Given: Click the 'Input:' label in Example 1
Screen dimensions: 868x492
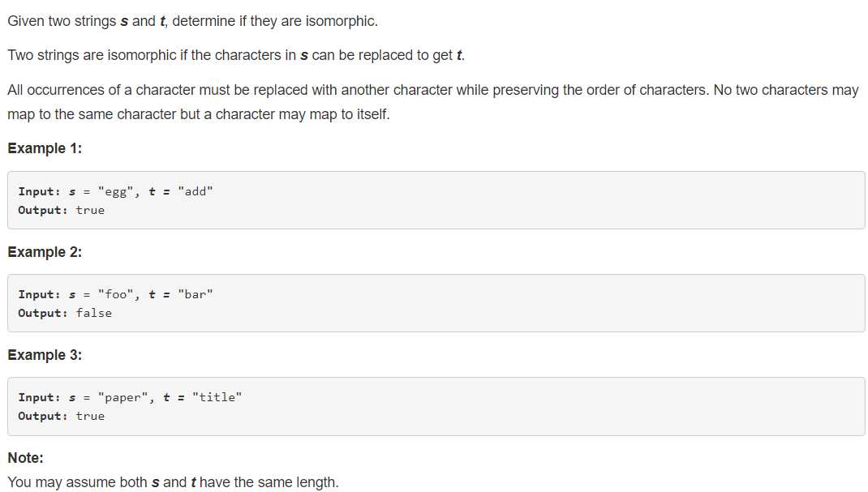Looking at the screenshot, I should [x=39, y=191].
